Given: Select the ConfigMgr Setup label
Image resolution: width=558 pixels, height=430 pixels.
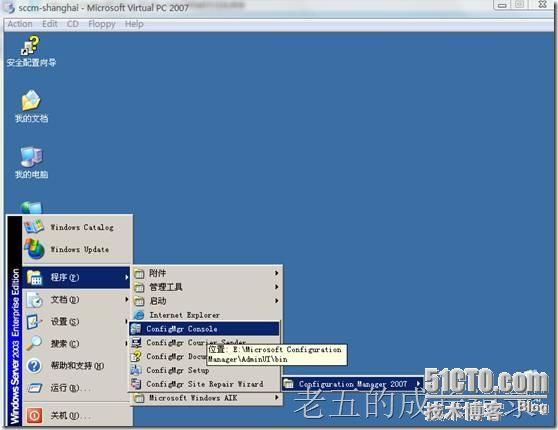Looking at the screenshot, I should (x=178, y=370).
